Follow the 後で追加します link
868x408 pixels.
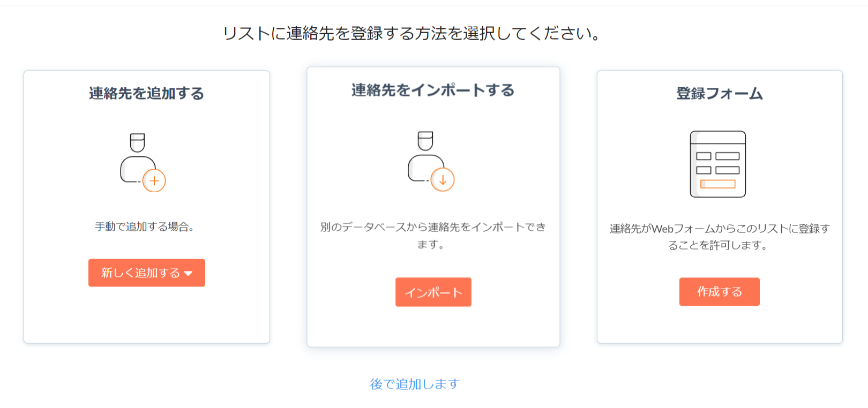[x=415, y=384]
